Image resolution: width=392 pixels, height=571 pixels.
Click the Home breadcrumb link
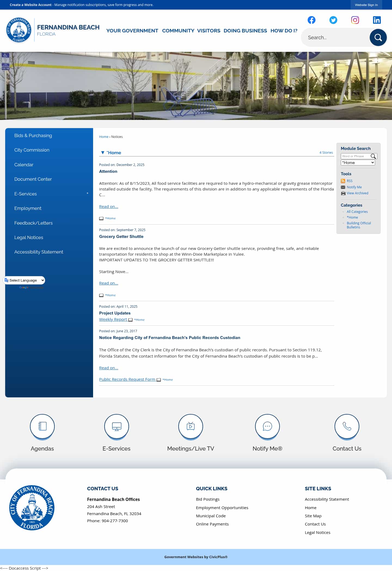[x=104, y=137]
